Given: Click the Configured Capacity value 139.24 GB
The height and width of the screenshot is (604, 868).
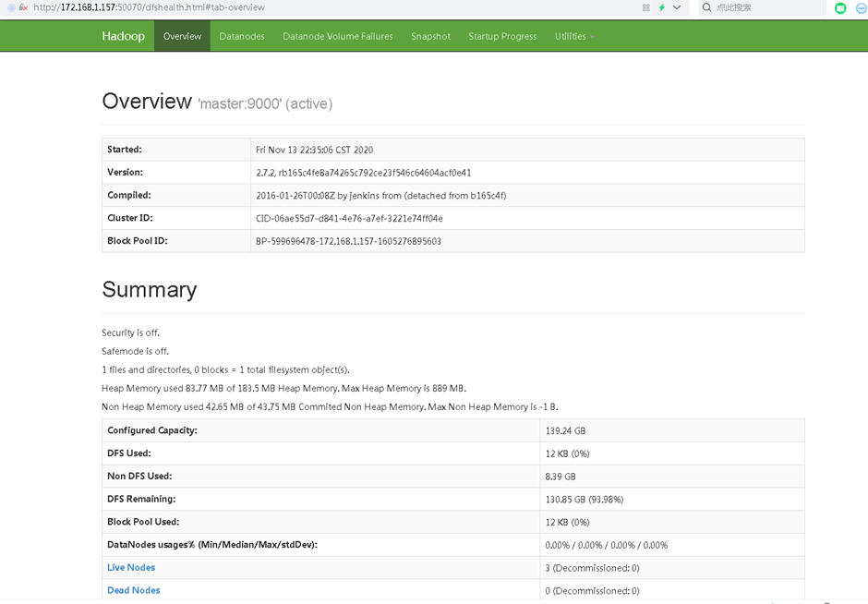Looking at the screenshot, I should pyautogui.click(x=565, y=430).
